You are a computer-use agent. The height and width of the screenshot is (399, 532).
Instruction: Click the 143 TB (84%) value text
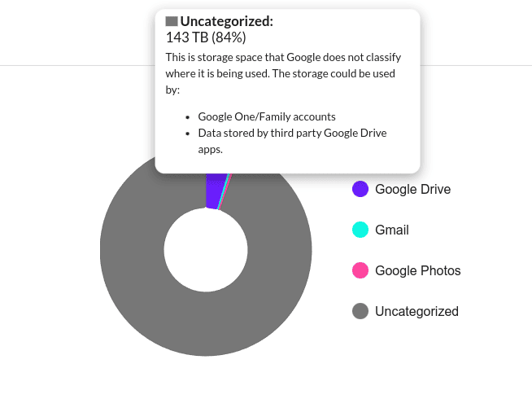click(x=206, y=37)
